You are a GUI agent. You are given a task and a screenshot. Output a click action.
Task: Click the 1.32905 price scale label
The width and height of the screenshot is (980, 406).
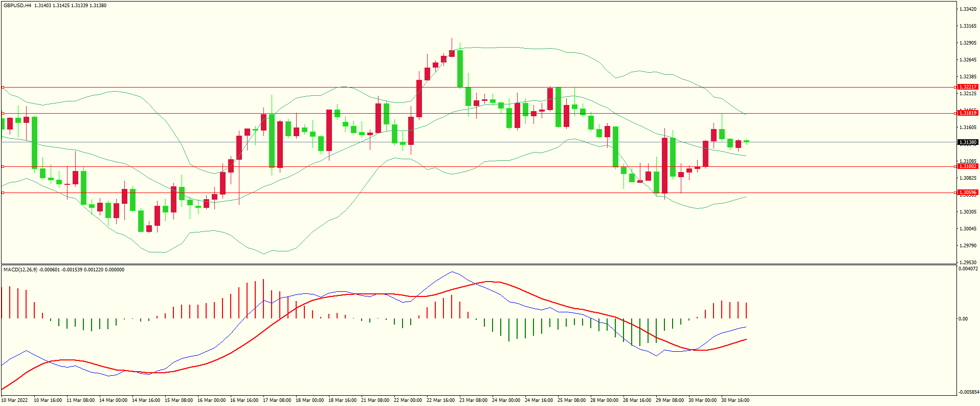coord(968,43)
